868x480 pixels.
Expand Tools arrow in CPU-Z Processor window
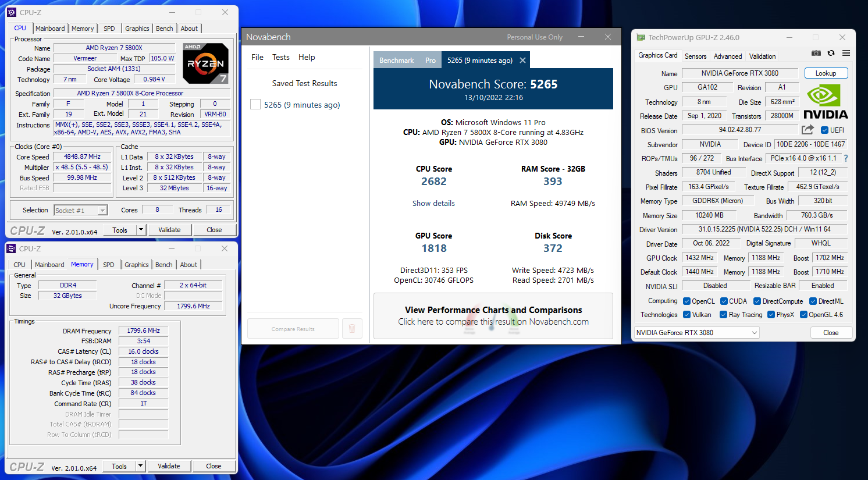click(x=141, y=230)
